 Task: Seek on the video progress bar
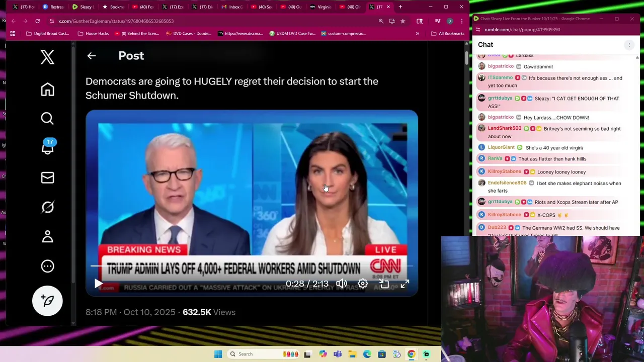click(252, 266)
